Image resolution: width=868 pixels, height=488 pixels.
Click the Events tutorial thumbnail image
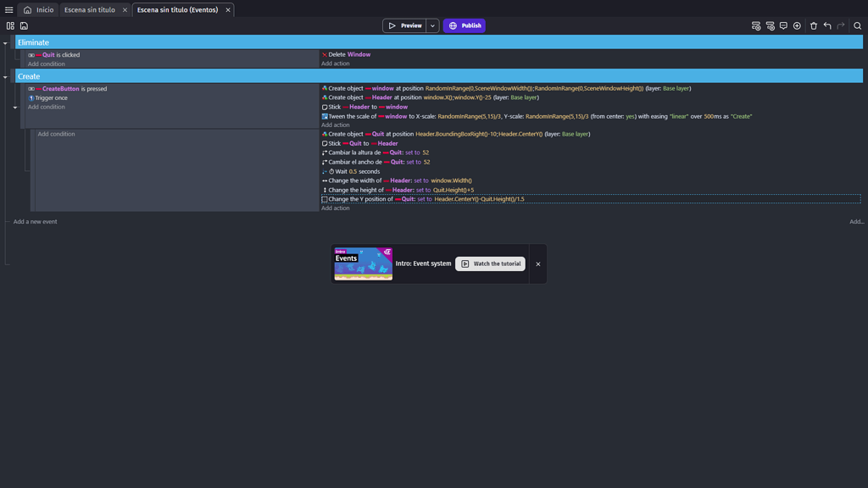click(x=363, y=263)
